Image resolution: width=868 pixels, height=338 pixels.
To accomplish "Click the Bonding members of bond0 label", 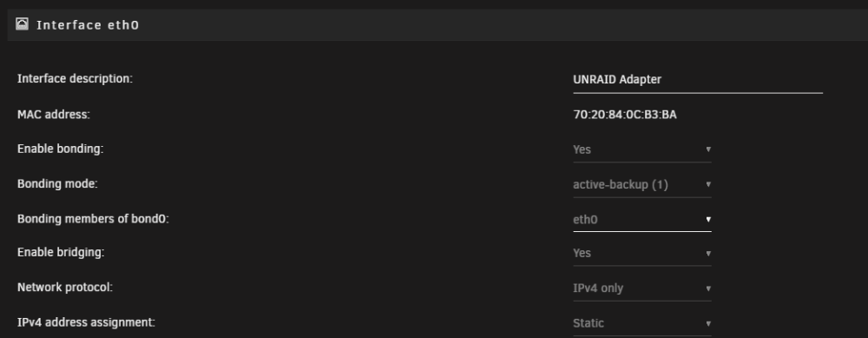I will click(x=93, y=219).
